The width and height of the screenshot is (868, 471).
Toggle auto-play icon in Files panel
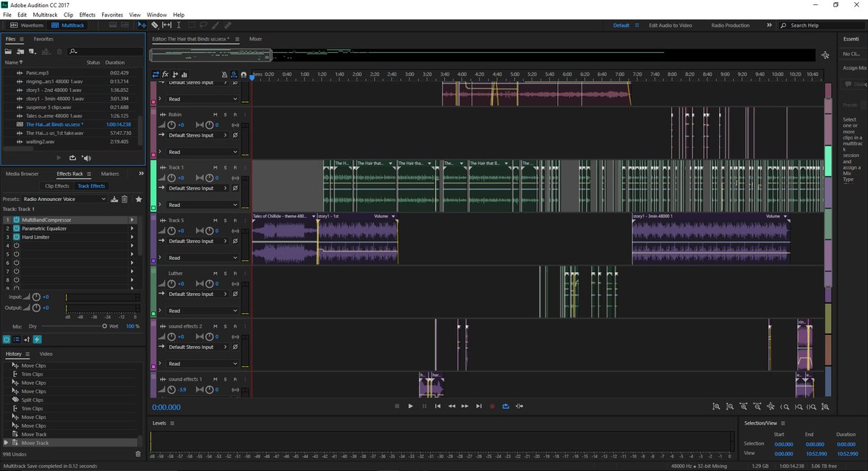(x=87, y=158)
